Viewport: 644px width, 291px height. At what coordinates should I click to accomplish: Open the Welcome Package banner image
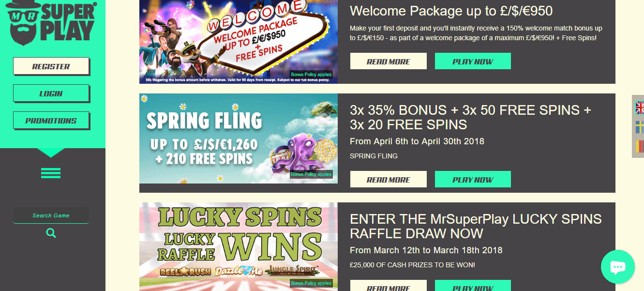coord(239,42)
